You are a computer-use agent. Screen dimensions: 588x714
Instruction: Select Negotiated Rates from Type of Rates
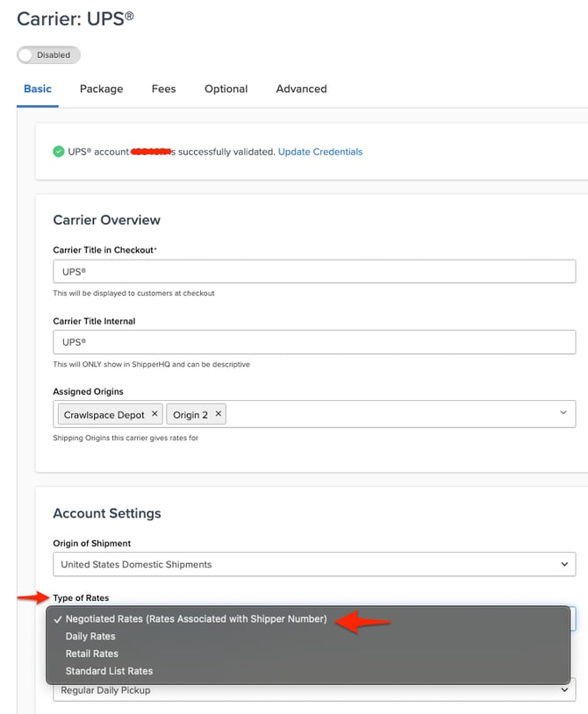coord(193,618)
